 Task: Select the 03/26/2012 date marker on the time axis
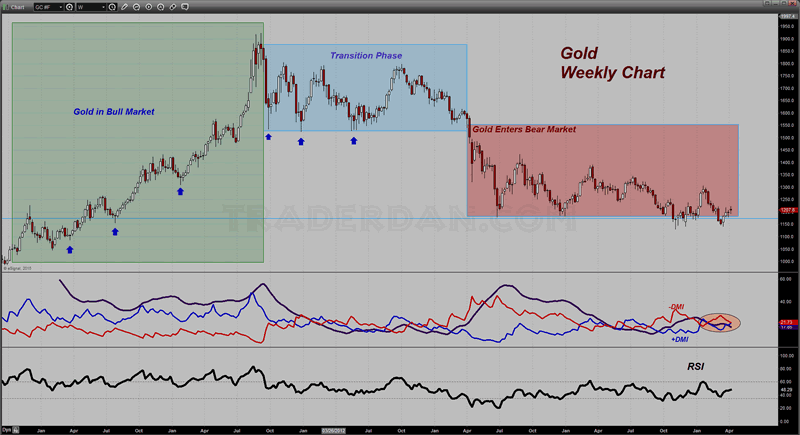click(333, 430)
